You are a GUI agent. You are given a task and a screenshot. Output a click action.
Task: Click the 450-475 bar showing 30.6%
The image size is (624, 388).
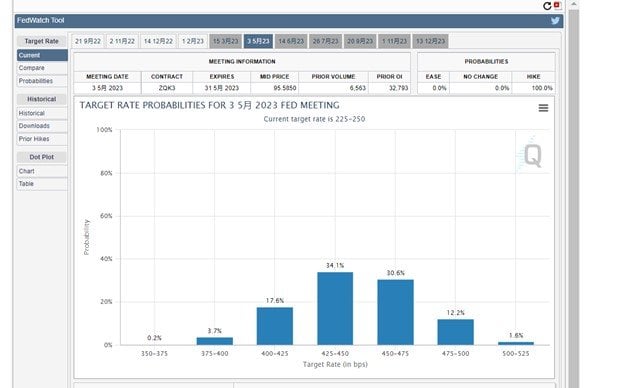(396, 312)
